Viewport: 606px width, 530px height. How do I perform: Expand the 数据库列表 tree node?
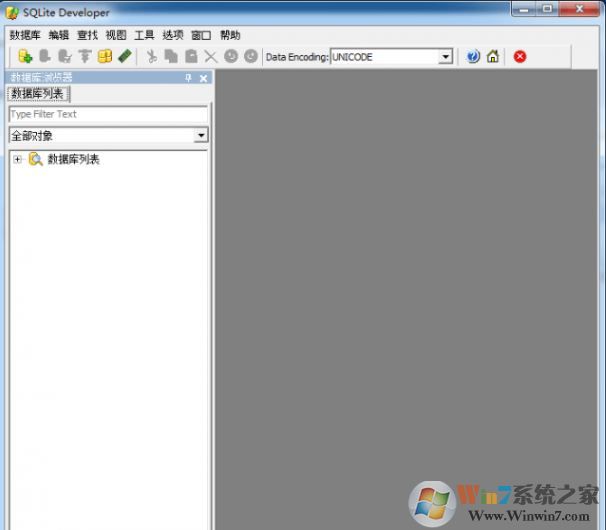point(17,159)
